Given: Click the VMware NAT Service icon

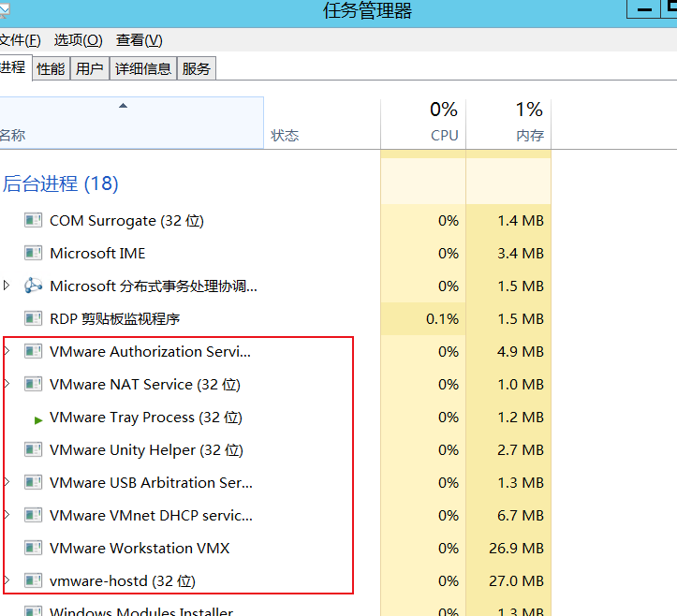Looking at the screenshot, I should (x=33, y=384).
